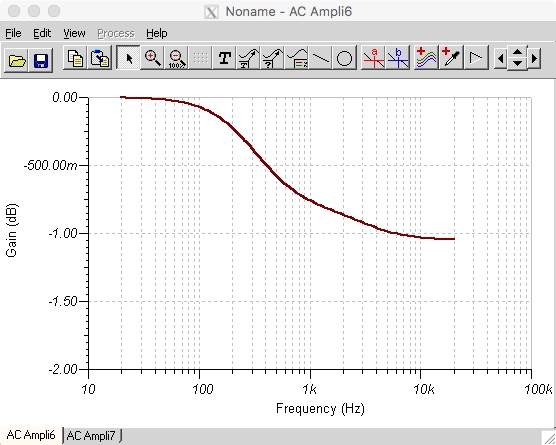Click the 100k x-axis tick label

click(x=538, y=389)
